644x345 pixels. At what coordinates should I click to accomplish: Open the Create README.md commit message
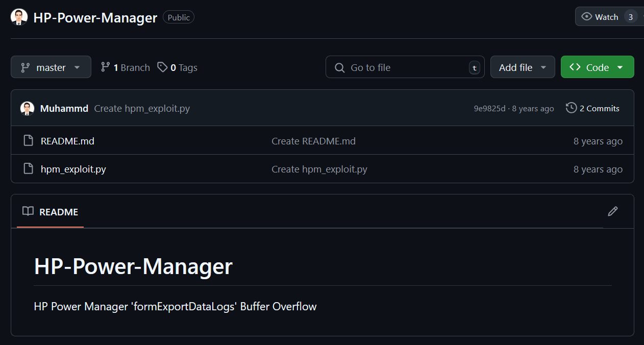313,141
